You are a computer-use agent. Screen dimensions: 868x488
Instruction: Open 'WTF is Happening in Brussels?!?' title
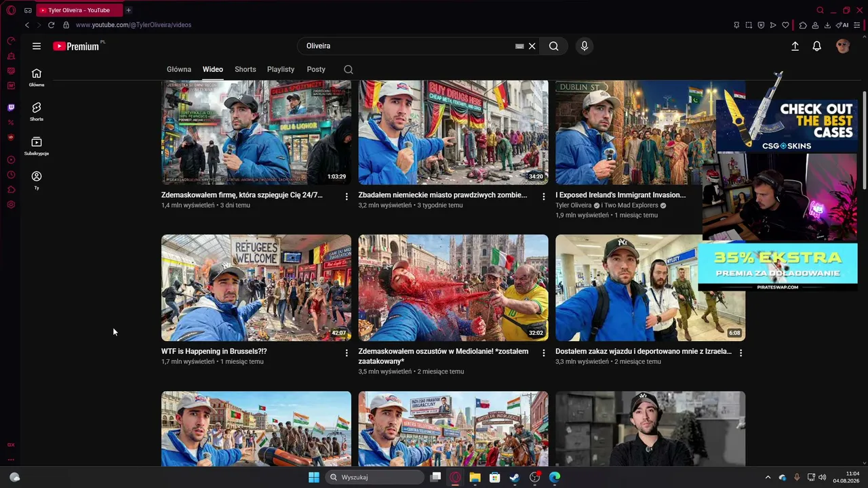[214, 352]
